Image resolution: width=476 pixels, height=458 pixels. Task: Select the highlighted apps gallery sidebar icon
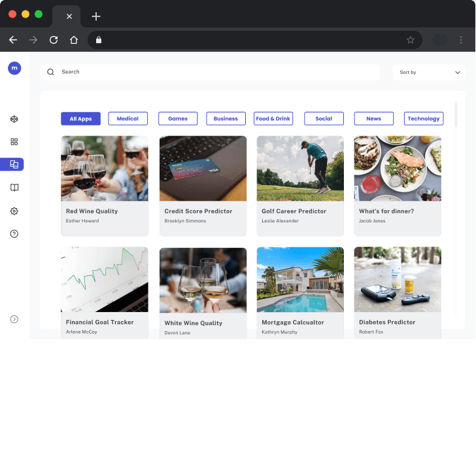point(12,164)
